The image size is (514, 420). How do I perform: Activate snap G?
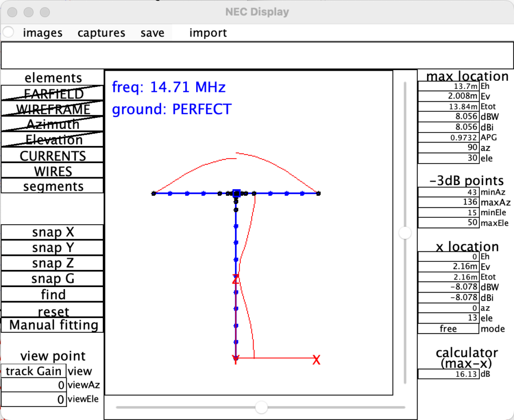52,278
